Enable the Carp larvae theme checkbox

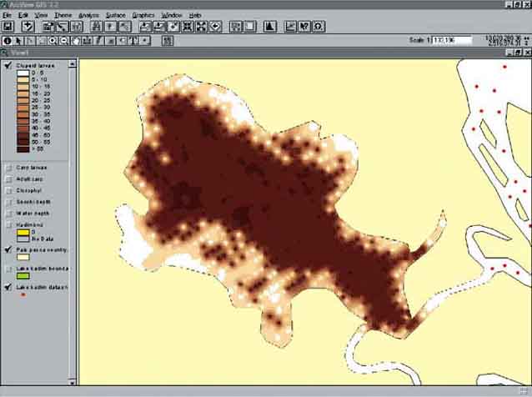point(8,168)
